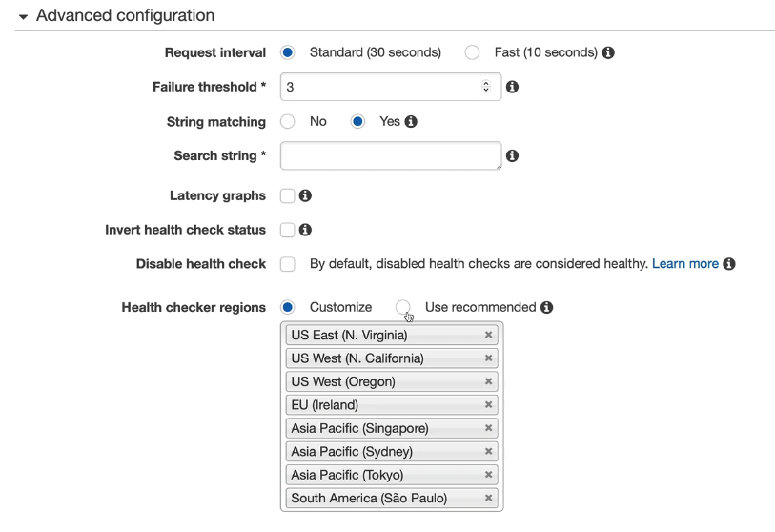
Task: Tick the Disable health check checkbox
Action: pyautogui.click(x=287, y=264)
